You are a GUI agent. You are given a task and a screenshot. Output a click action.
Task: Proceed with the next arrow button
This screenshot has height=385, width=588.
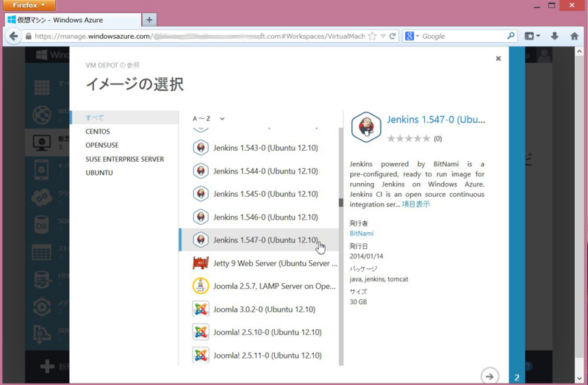[x=490, y=376]
